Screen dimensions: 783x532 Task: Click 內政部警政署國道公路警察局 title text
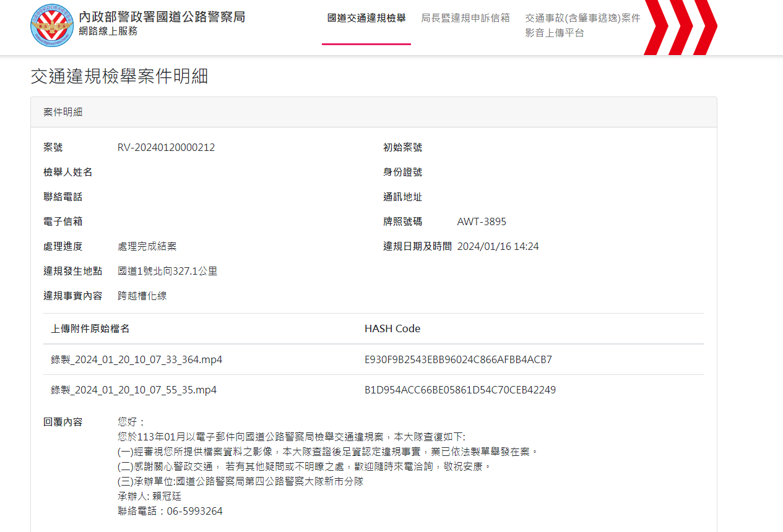point(162,17)
